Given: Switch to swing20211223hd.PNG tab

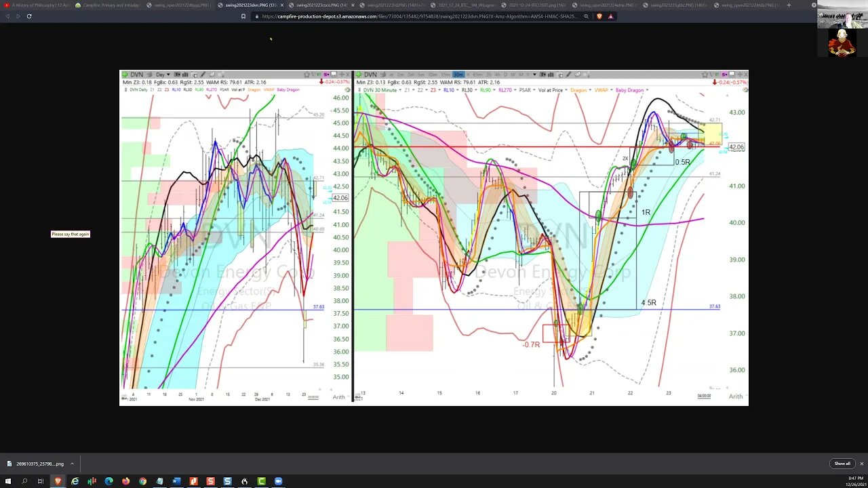Looking at the screenshot, I should (393, 5).
